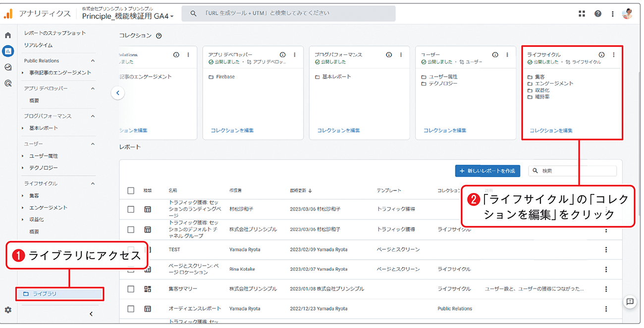Click info icon on ライフサイクル card
The width and height of the screenshot is (644, 328).
pyautogui.click(x=601, y=55)
